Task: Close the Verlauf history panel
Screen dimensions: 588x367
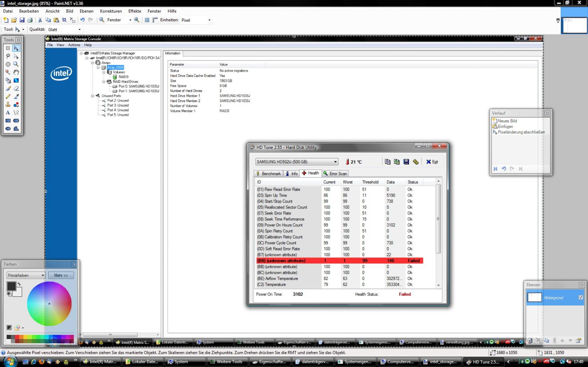Action: coord(547,113)
